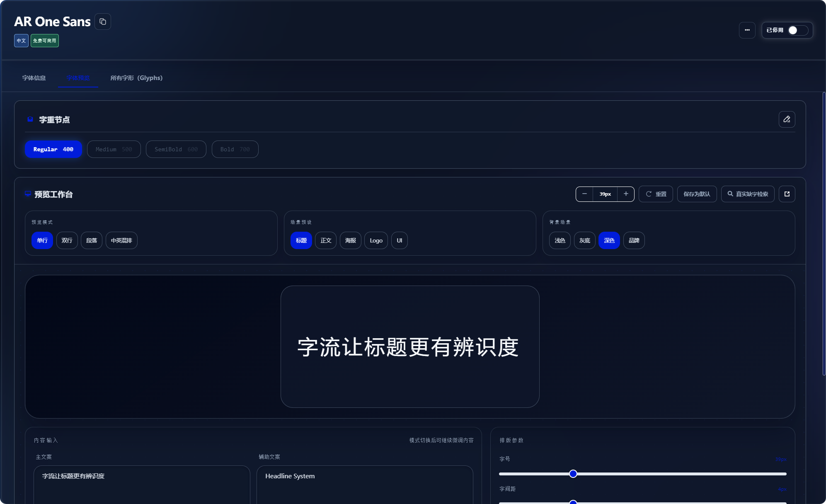The height and width of the screenshot is (504, 826).
Task: Set background scene to 灰底
Action: coord(585,240)
